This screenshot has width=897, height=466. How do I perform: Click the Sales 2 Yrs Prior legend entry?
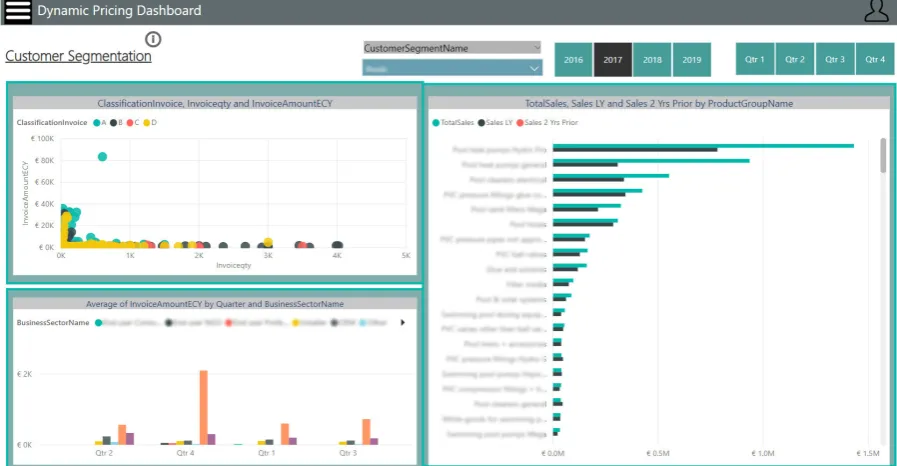[x=547, y=122]
